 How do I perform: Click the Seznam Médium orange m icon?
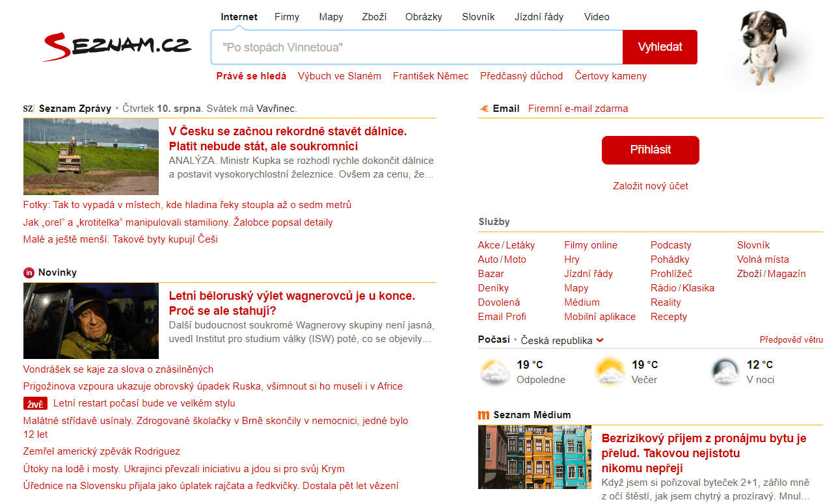tap(483, 415)
